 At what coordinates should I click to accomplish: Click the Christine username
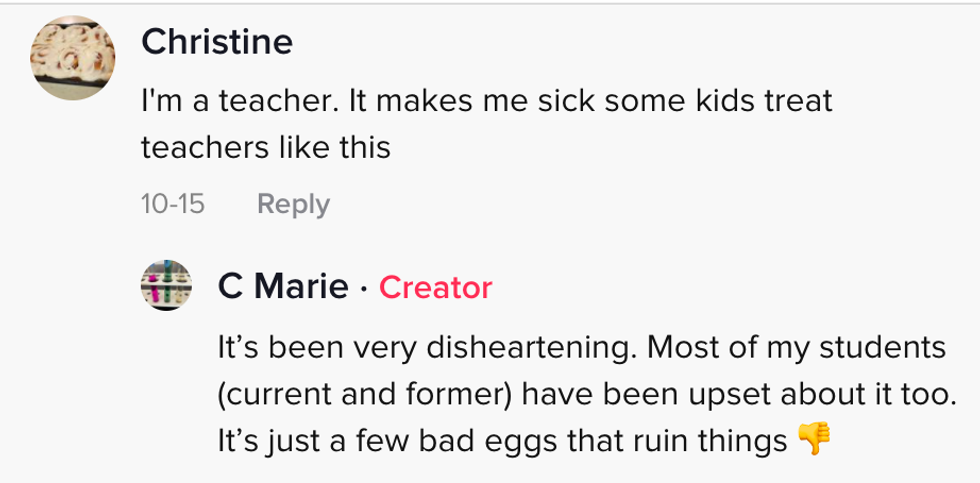point(217,42)
